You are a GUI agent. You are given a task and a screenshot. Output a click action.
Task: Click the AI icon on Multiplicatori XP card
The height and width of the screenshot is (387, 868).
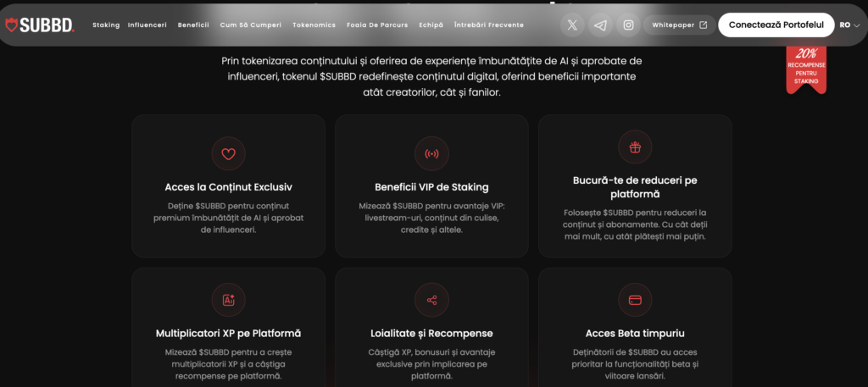coord(229,301)
